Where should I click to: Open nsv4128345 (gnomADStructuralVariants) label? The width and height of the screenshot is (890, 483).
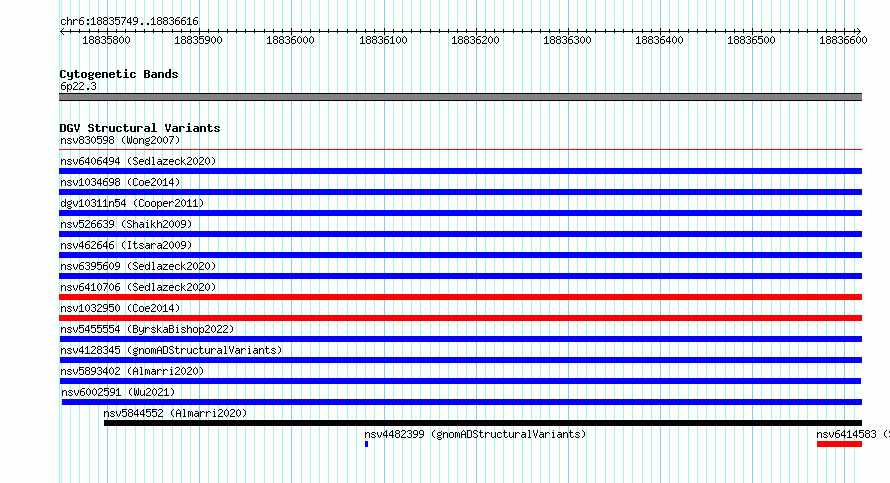click(x=171, y=350)
